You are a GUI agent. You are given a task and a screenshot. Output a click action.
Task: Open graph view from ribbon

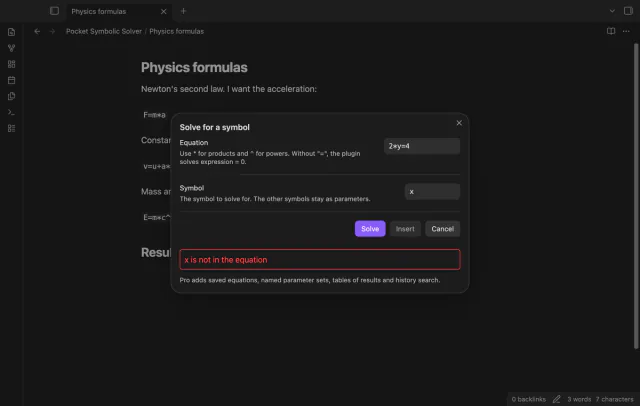(11, 48)
